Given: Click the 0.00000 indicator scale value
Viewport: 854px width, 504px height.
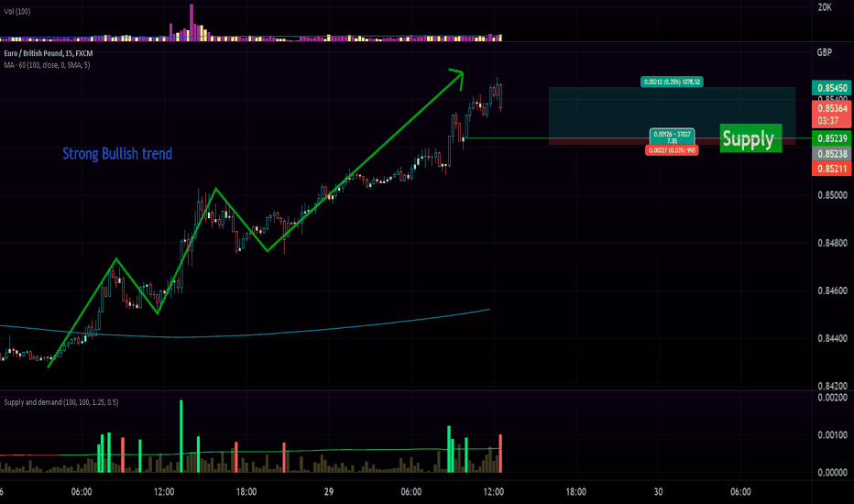Looking at the screenshot, I should point(832,473).
